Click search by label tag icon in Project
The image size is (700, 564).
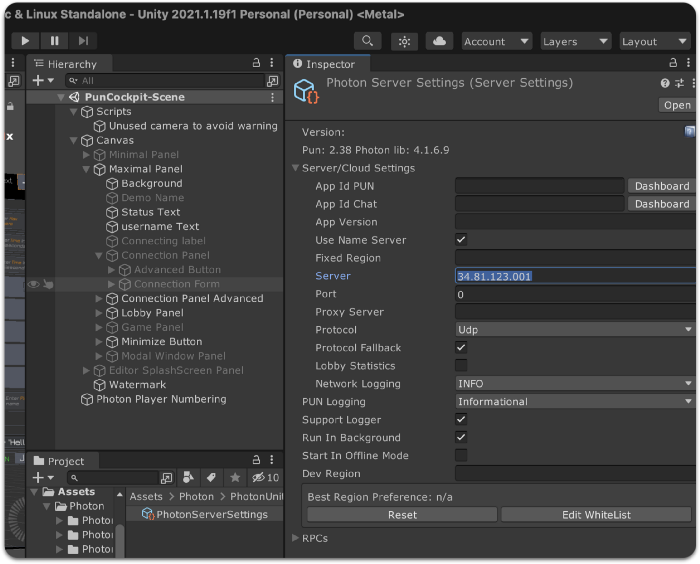point(212,478)
